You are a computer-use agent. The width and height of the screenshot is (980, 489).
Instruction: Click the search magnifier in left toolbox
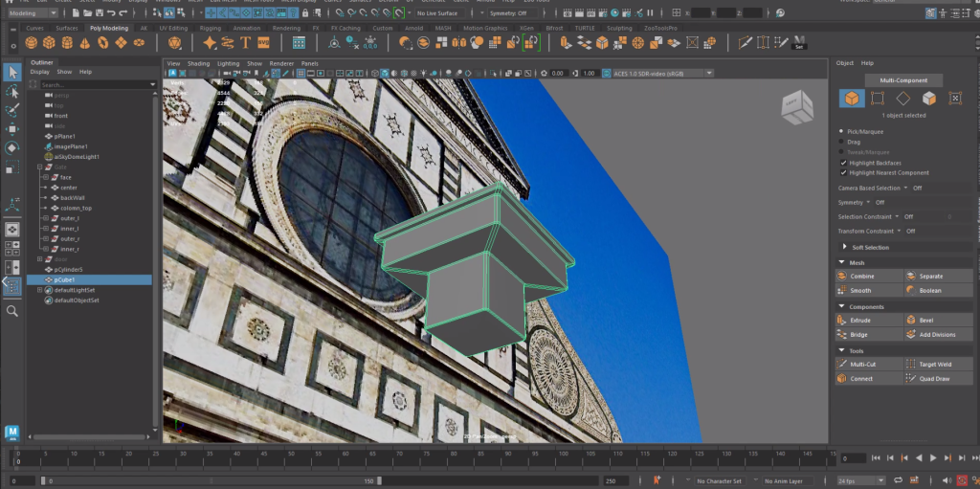11,311
